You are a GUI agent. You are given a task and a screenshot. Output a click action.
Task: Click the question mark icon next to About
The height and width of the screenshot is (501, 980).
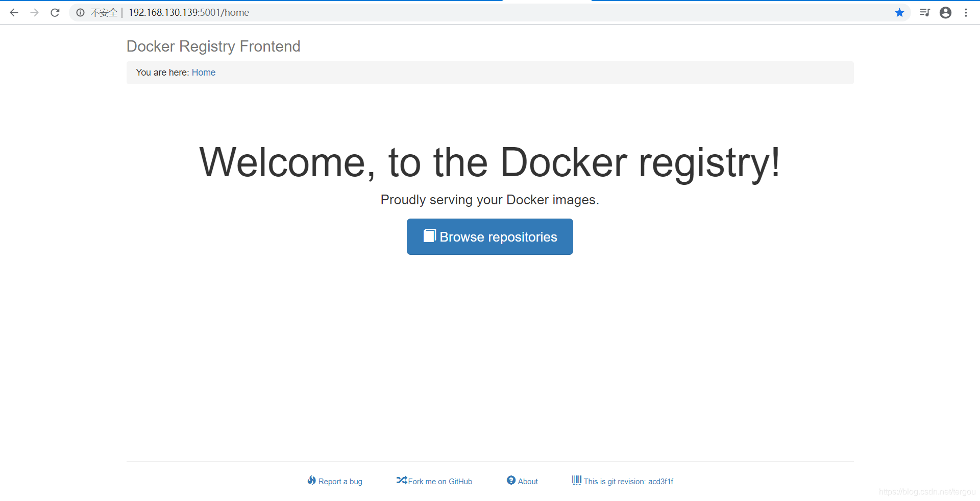pos(511,480)
